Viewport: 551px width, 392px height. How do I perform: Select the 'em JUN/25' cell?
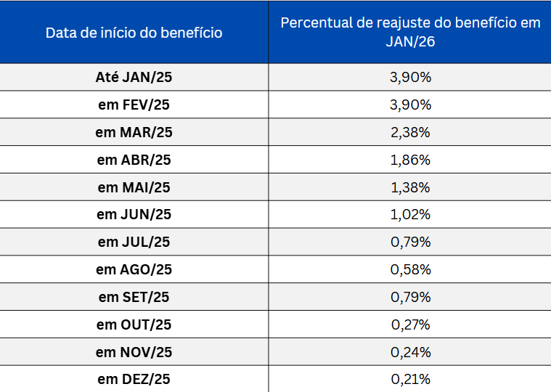pos(134,215)
